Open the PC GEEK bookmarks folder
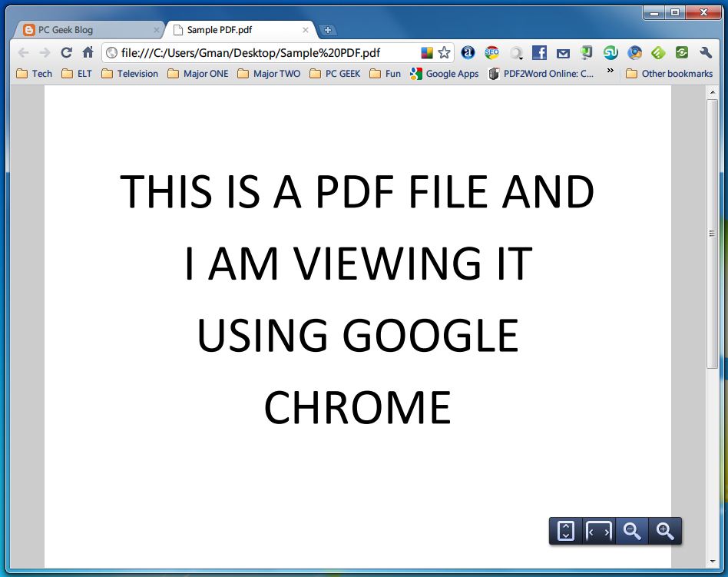This screenshot has width=728, height=577. coord(336,73)
